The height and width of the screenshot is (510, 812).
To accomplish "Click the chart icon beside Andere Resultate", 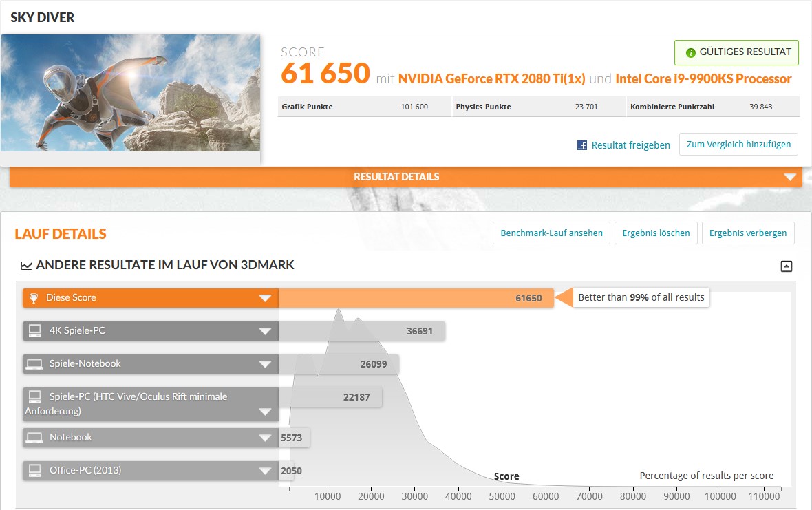I will (26, 266).
